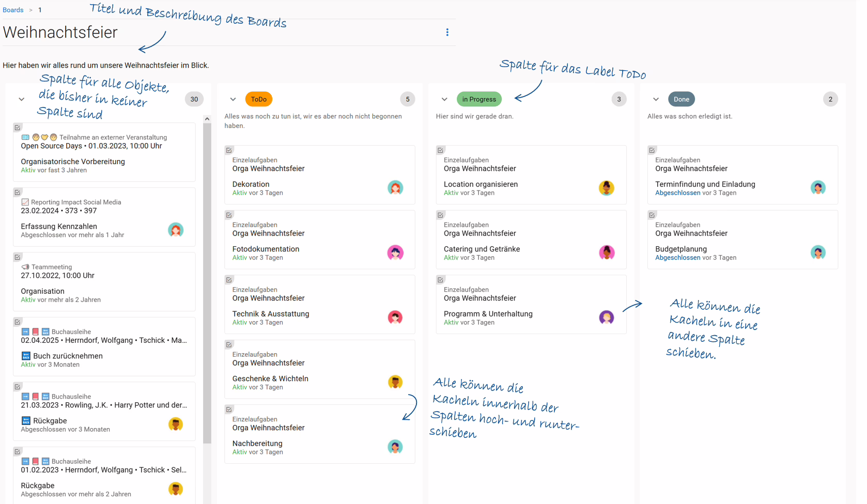Collapse the ToDo column with its chevron
This screenshot has width=867, height=504.
[233, 99]
